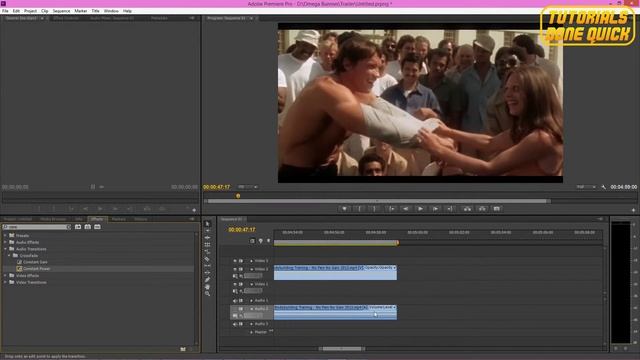Select the Slide tool
Screen dimensions: 640x360
pyautogui.click(x=207, y=273)
